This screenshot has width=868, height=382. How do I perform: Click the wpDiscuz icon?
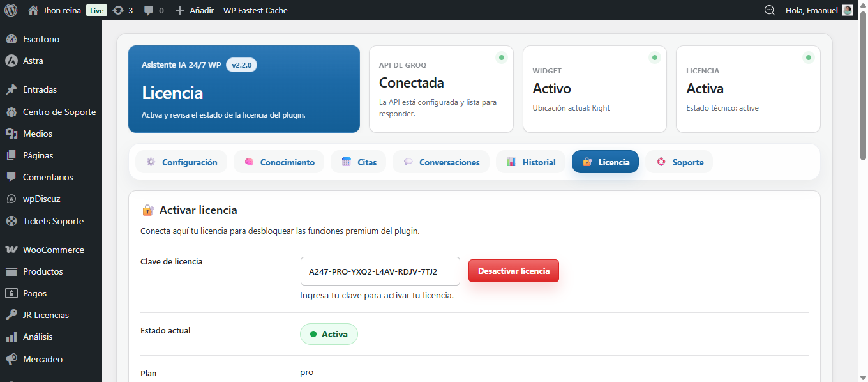pyautogui.click(x=11, y=199)
